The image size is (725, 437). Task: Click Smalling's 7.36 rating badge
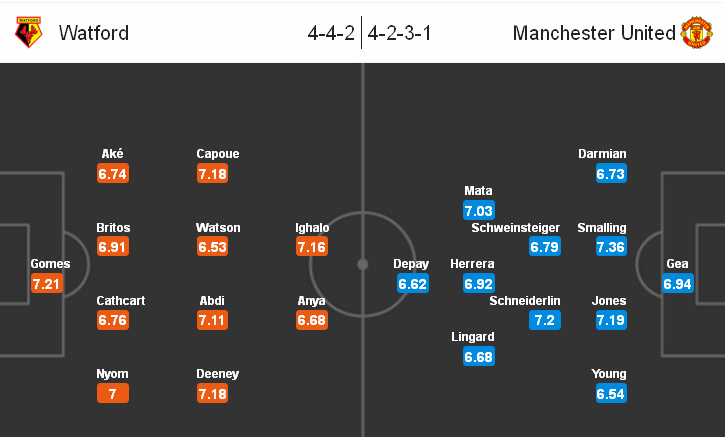click(x=610, y=247)
